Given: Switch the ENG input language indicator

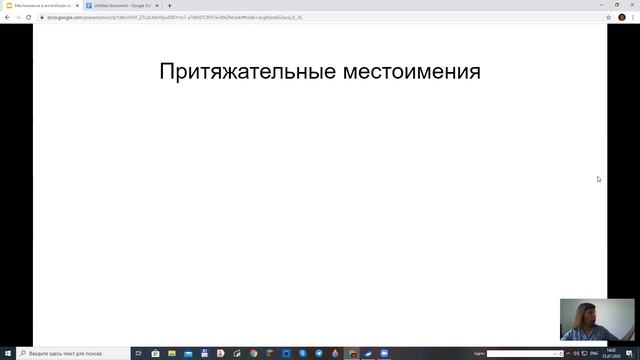Looking at the screenshot, I should (594, 353).
